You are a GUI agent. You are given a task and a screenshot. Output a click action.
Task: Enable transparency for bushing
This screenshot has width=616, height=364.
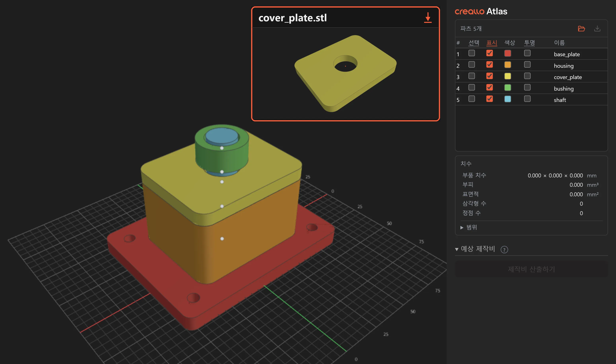click(x=527, y=87)
